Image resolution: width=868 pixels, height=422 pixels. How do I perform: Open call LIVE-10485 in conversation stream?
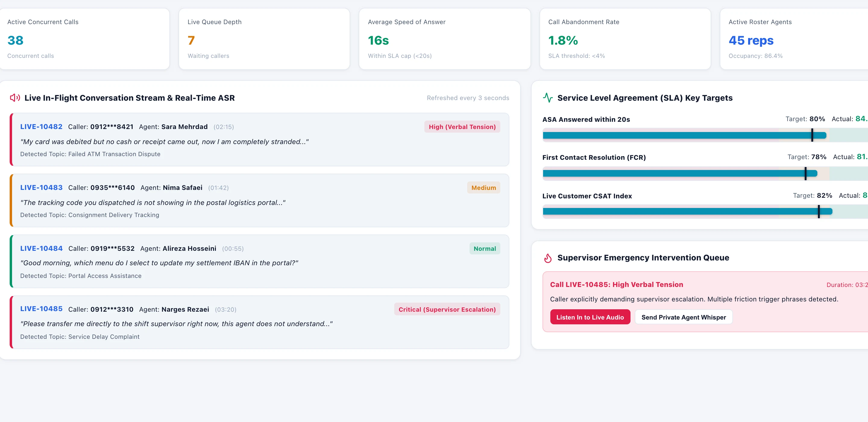(x=42, y=309)
